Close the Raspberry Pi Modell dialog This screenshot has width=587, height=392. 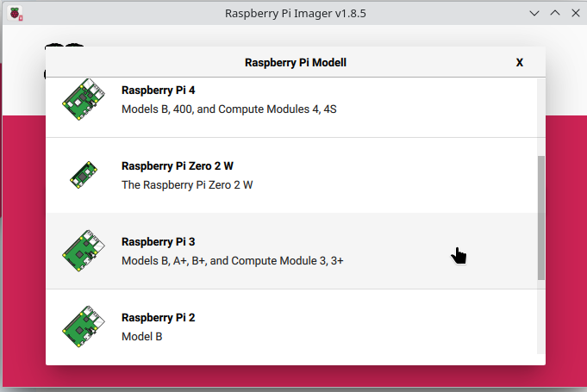point(519,62)
